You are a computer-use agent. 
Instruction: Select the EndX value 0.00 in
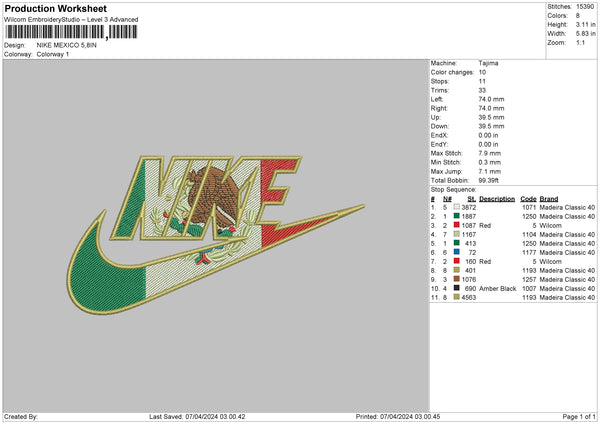(488, 135)
